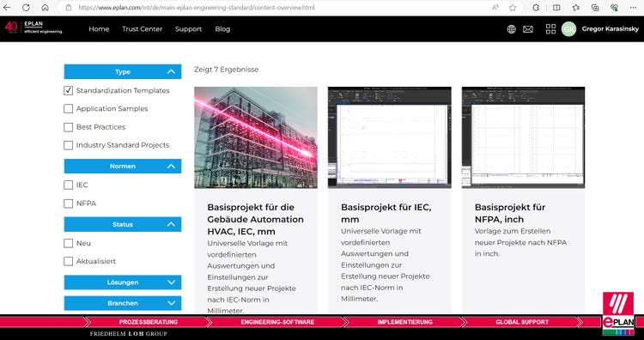Viewport: 644px width, 340px height.
Task: Open the Blog menu item
Action: [x=222, y=29]
